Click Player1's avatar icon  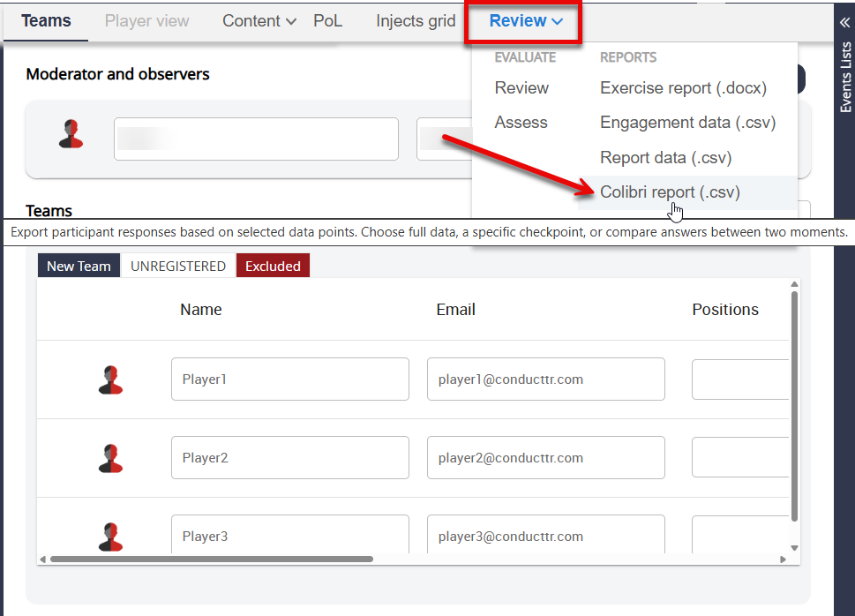(x=110, y=379)
